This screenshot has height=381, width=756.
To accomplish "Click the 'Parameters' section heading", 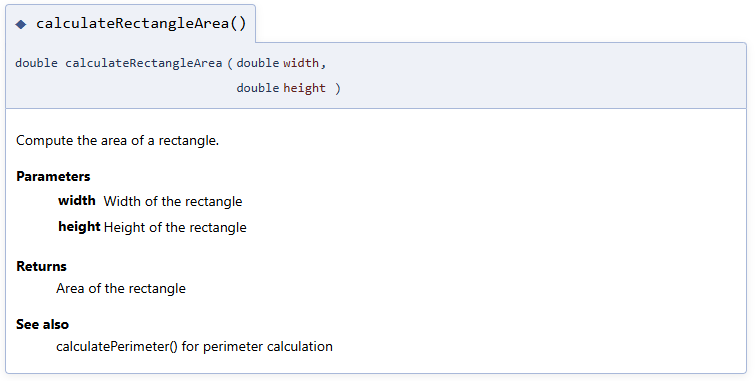I will [53, 177].
